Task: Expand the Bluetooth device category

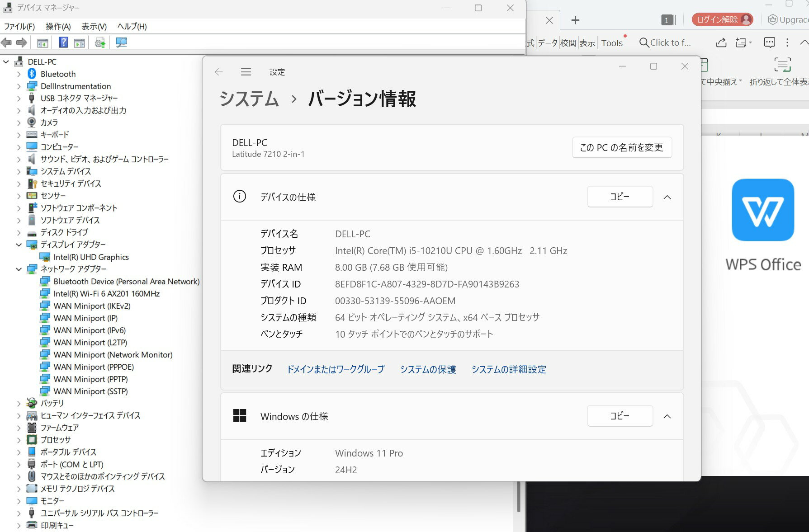Action: tap(19, 74)
